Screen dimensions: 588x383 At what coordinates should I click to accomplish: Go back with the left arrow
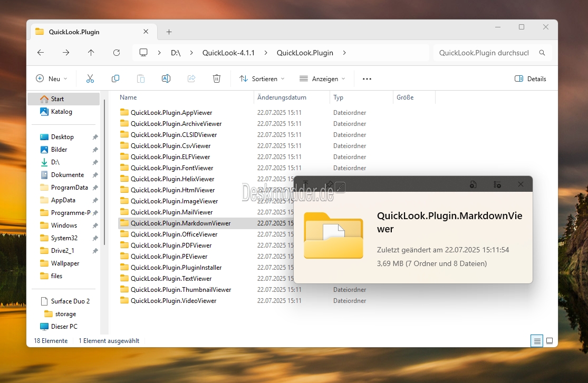pyautogui.click(x=41, y=53)
